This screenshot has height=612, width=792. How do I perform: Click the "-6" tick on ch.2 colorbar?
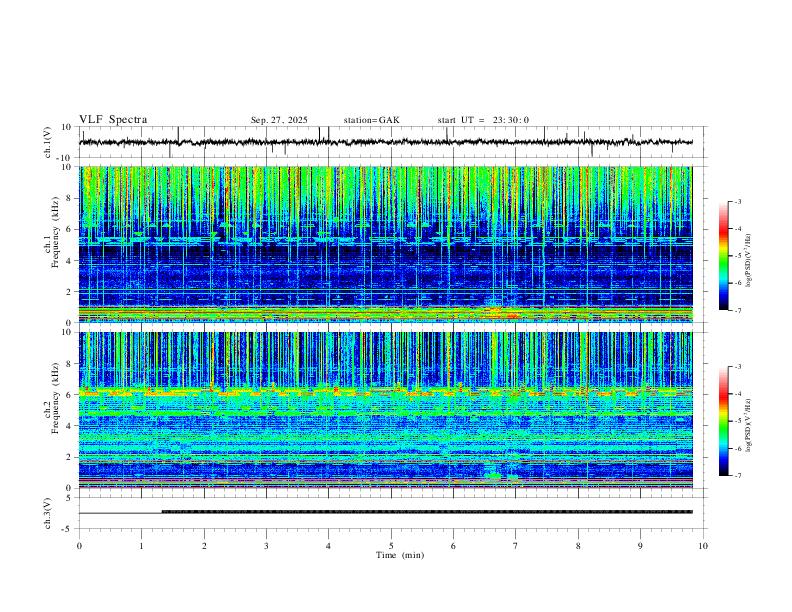737,448
